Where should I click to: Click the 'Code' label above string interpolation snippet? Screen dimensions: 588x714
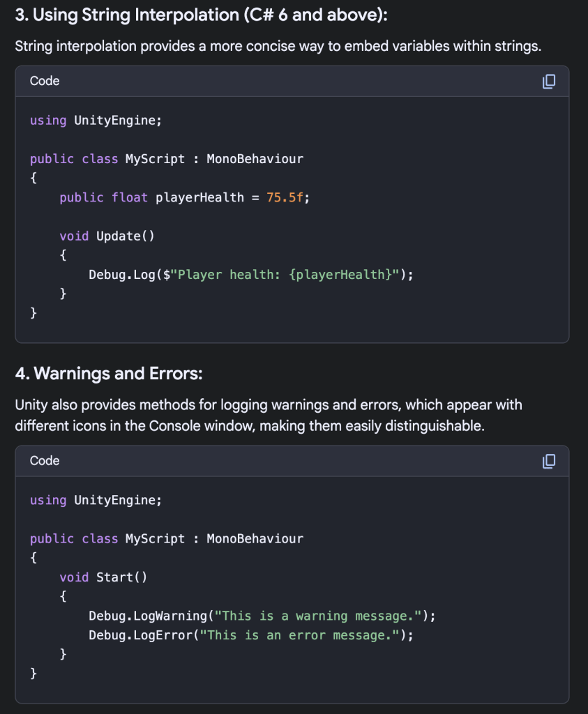(45, 81)
